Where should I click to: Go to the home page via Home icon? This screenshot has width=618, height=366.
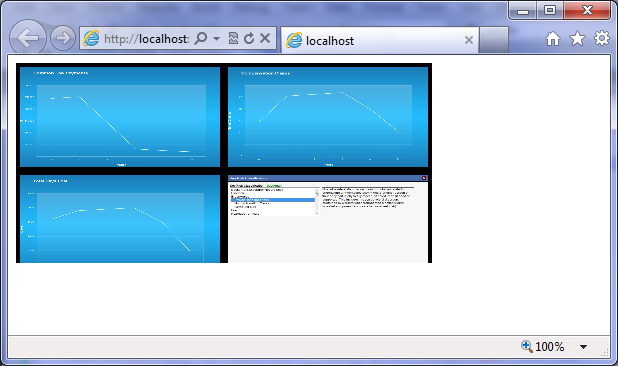pyautogui.click(x=553, y=39)
